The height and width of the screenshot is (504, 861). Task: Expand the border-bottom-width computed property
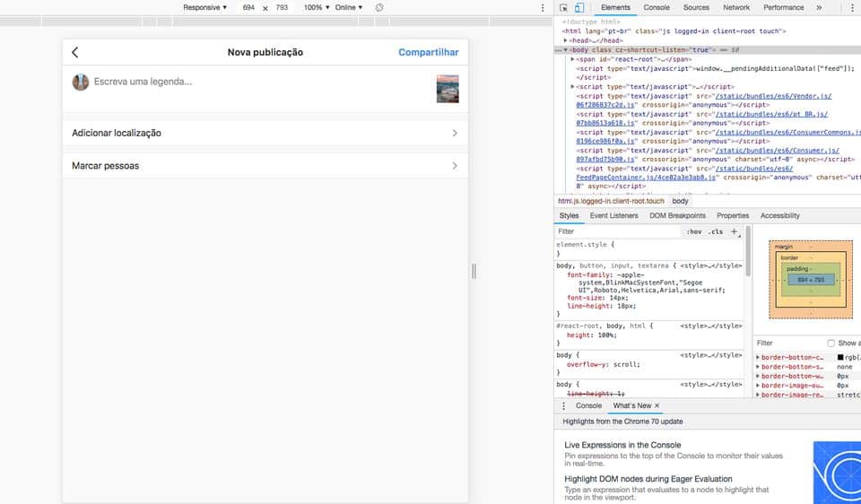click(x=758, y=376)
